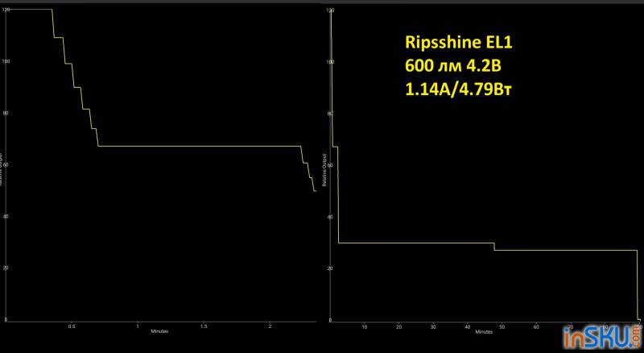Click the 'Ripsshine EL1' title text
The image size is (644, 353).
click(459, 43)
